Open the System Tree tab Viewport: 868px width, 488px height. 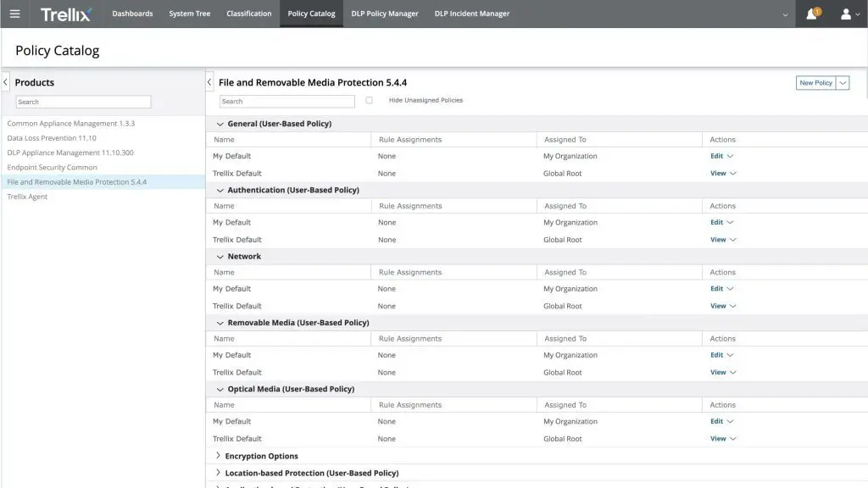click(x=190, y=14)
